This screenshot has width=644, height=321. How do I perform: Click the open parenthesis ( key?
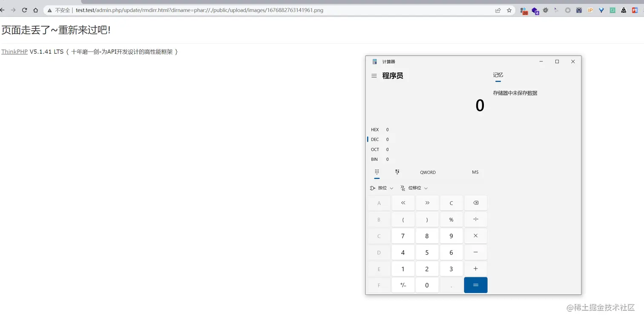403,220
